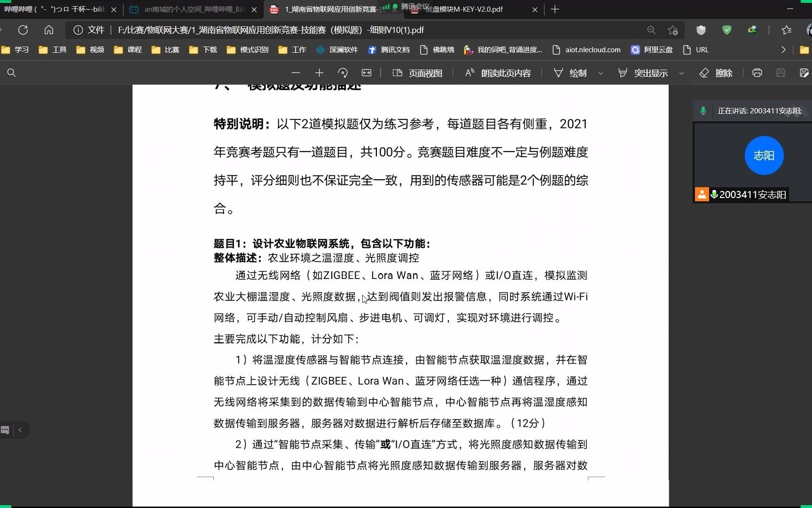The width and height of the screenshot is (812, 508).
Task: Open the 工作 bookmarks folder
Action: (292, 50)
